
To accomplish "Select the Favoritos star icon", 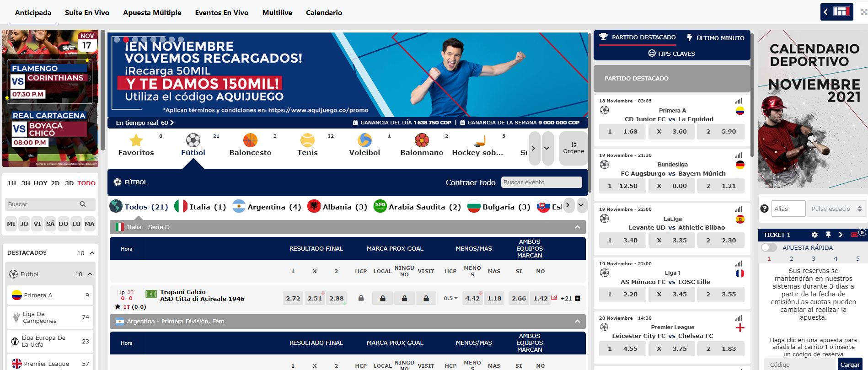I will [136, 140].
